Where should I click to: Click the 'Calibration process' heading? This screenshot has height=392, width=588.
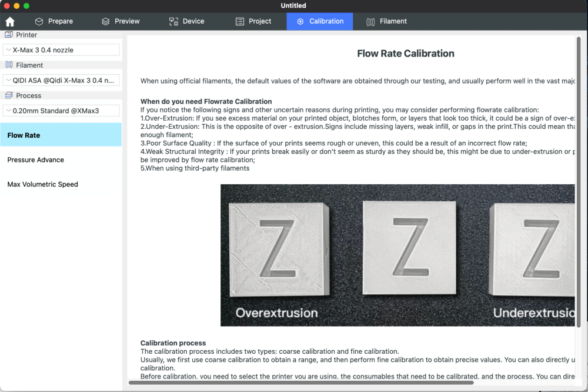pyautogui.click(x=173, y=343)
